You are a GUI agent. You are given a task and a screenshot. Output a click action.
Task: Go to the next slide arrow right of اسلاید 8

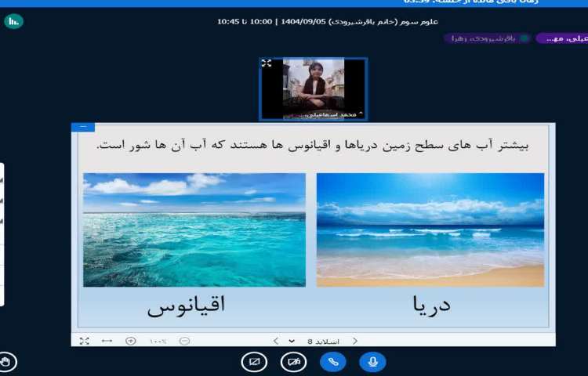click(354, 341)
